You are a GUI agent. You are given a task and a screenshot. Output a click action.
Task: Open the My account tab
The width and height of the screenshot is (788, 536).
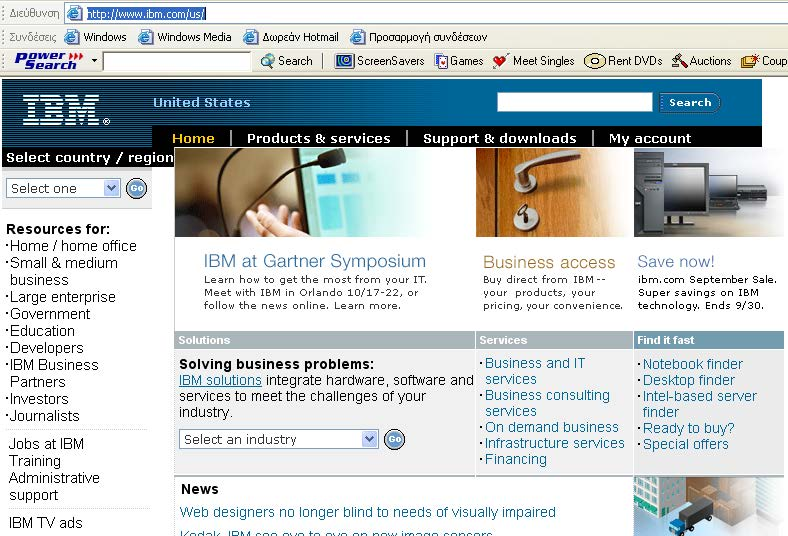650,138
